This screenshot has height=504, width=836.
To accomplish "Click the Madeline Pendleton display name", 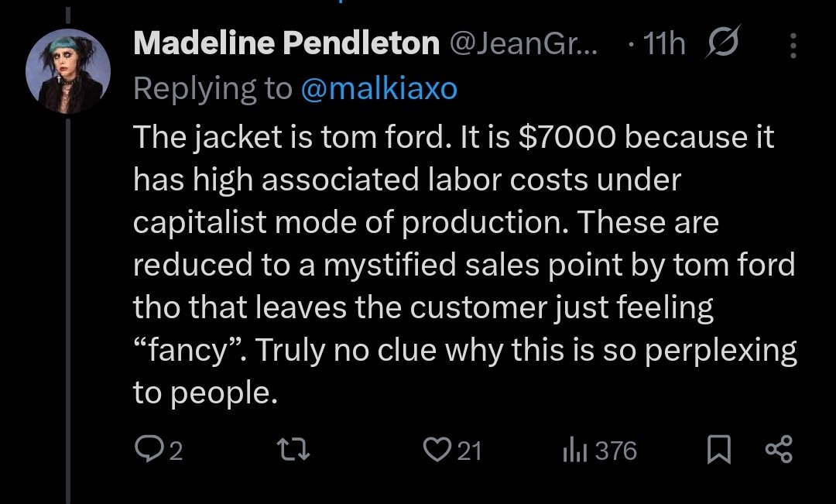I will 286,44.
